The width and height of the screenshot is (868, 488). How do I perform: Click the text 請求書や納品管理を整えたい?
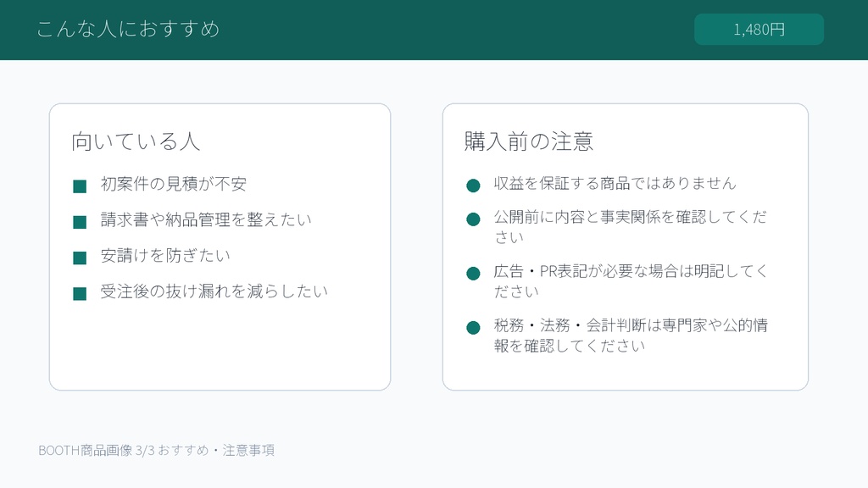pos(206,220)
